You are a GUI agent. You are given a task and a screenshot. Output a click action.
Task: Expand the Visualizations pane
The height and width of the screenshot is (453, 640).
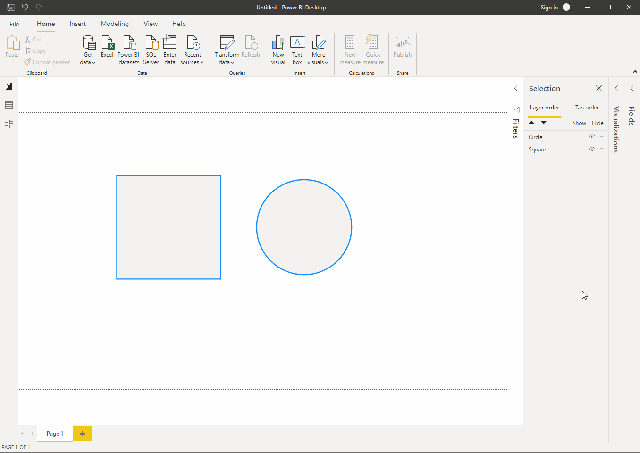[x=616, y=88]
